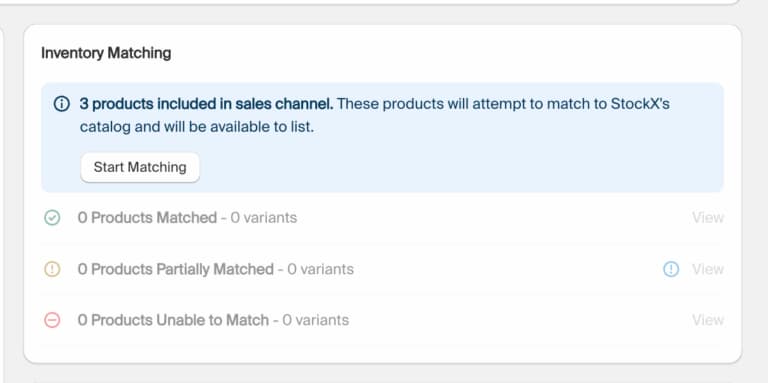Click the variants count in Partially Matched row
This screenshot has height=383, width=768.
click(320, 269)
